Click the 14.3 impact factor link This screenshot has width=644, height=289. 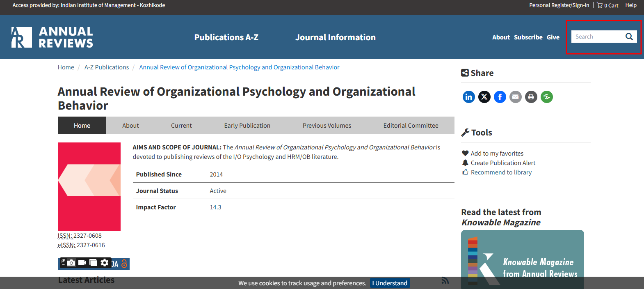pyautogui.click(x=215, y=207)
